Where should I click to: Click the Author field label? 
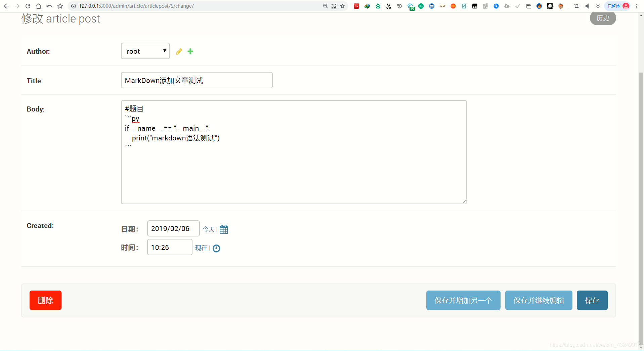click(x=38, y=51)
